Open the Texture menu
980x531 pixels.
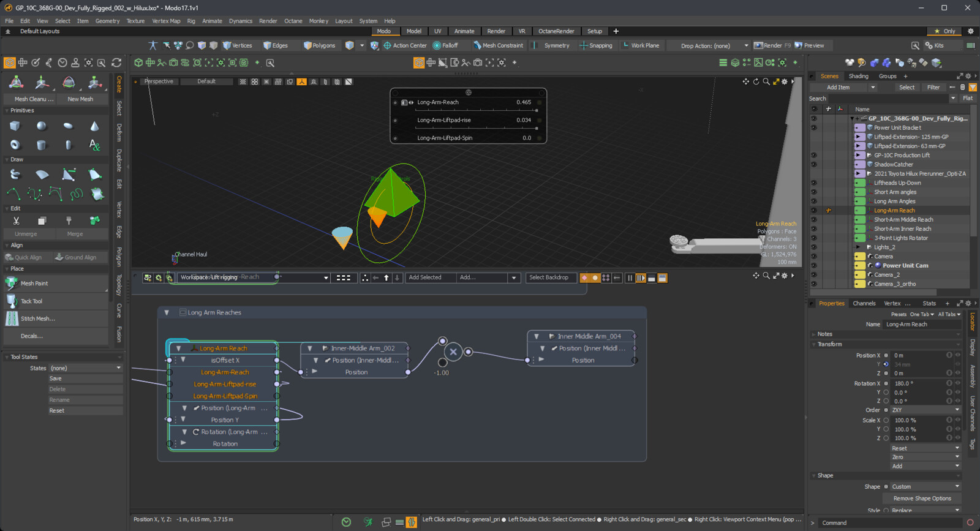135,21
